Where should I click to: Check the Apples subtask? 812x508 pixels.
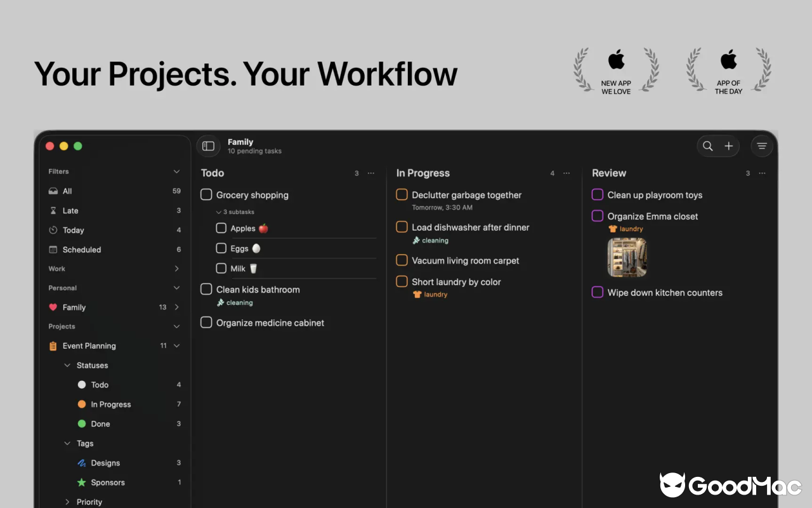221,228
